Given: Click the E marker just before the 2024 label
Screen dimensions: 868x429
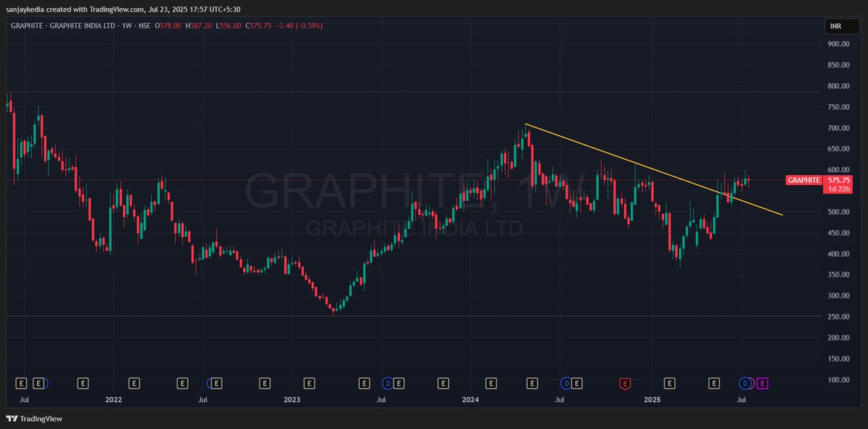Looking at the screenshot, I should pos(442,383).
